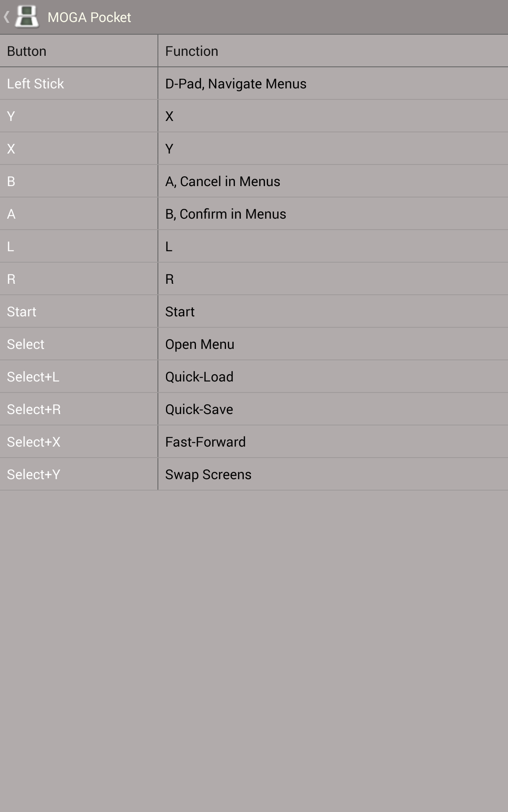The width and height of the screenshot is (508, 812).
Task: Click the Select row mapped to Open Menu
Action: point(78,344)
